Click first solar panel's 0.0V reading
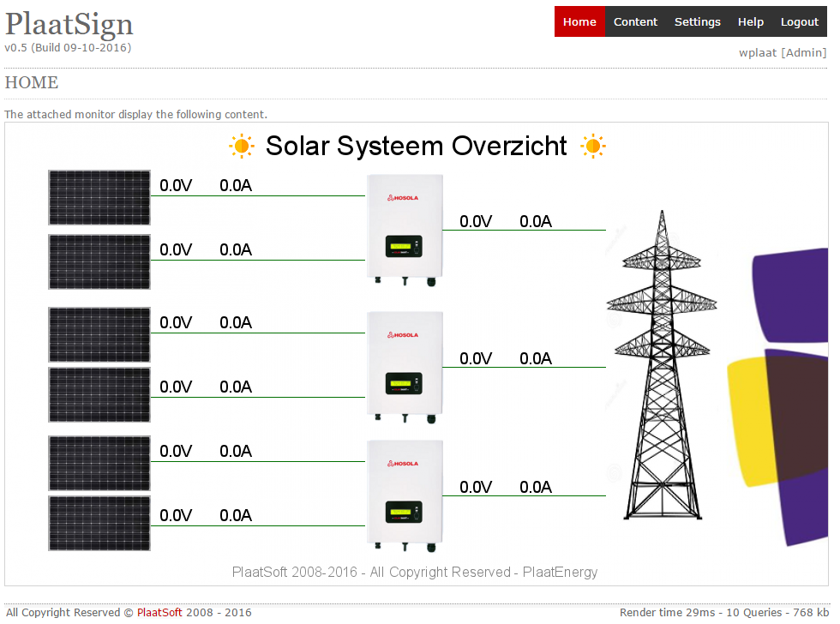Image resolution: width=840 pixels, height=624 pixels. (176, 185)
